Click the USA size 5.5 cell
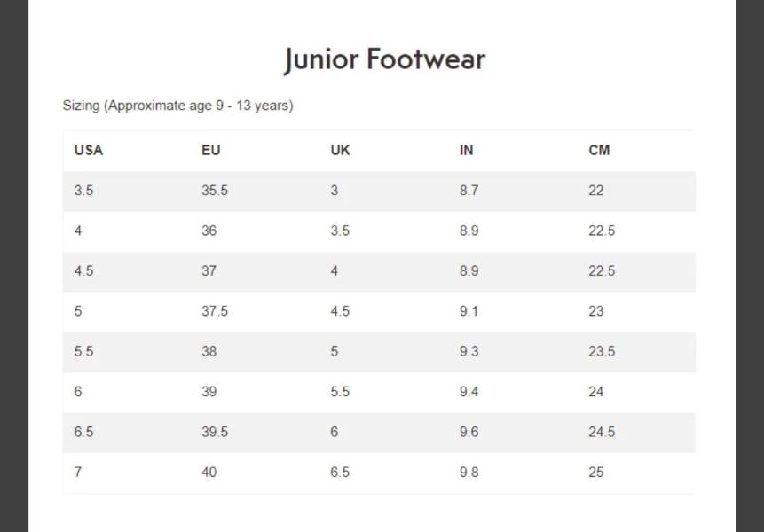The image size is (764, 532). tap(83, 352)
